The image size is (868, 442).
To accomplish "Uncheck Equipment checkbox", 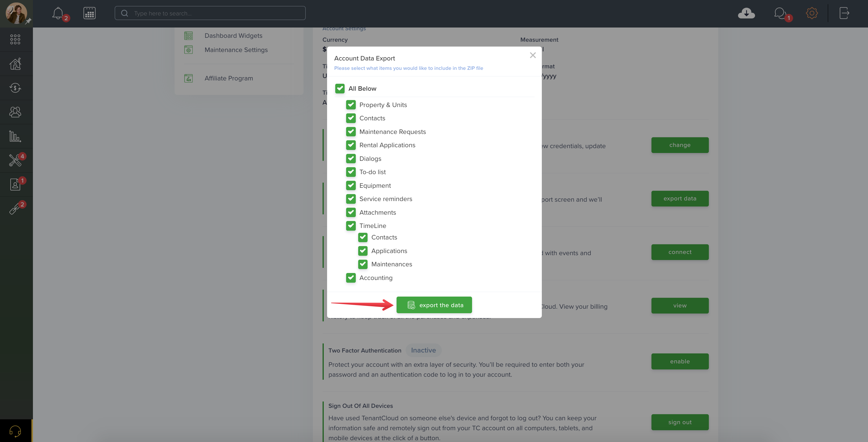I will 351,186.
